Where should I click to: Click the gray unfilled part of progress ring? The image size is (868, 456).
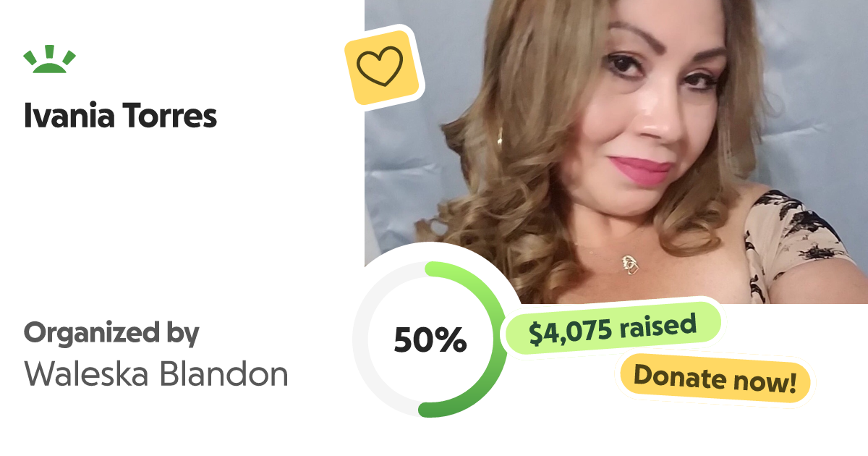click(x=376, y=340)
